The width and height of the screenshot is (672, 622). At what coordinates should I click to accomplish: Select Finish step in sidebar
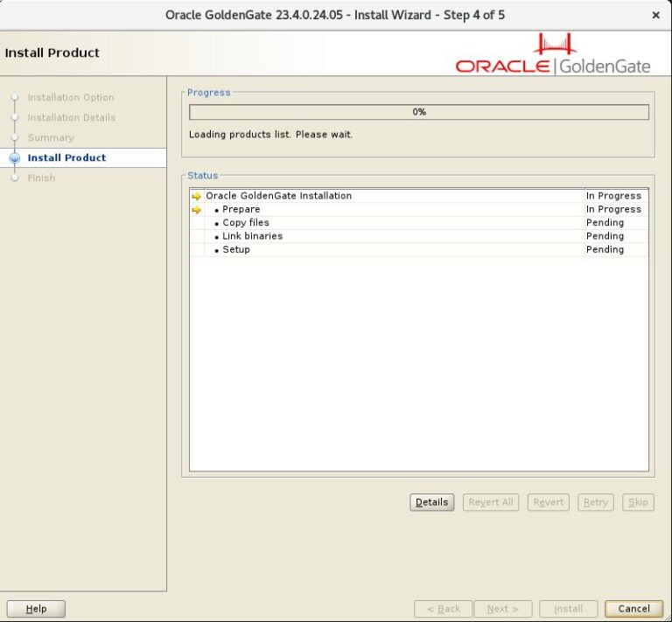point(41,178)
